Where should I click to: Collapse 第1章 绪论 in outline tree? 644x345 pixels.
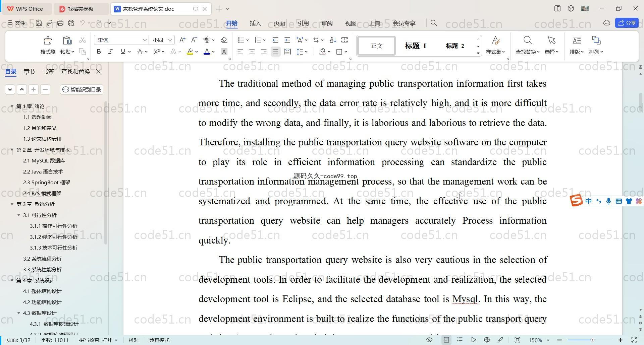coord(12,106)
